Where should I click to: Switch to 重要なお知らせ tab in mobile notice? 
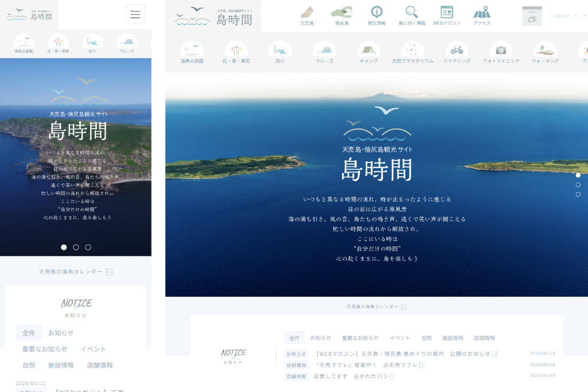point(45,349)
